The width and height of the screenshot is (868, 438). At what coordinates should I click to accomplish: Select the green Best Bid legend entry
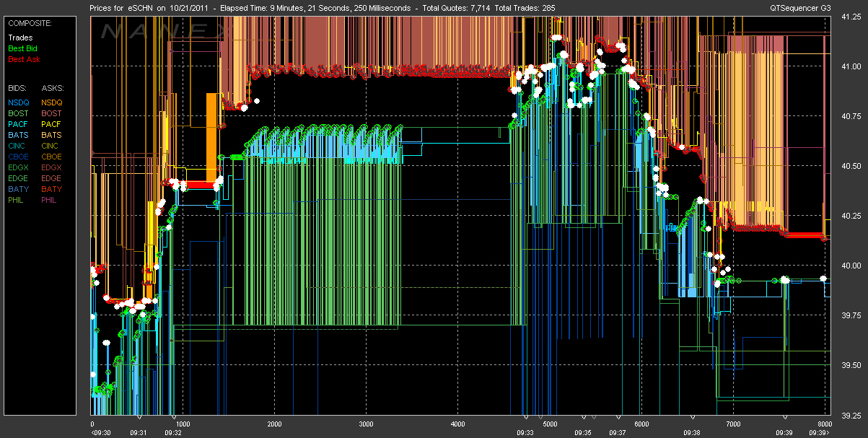24,48
